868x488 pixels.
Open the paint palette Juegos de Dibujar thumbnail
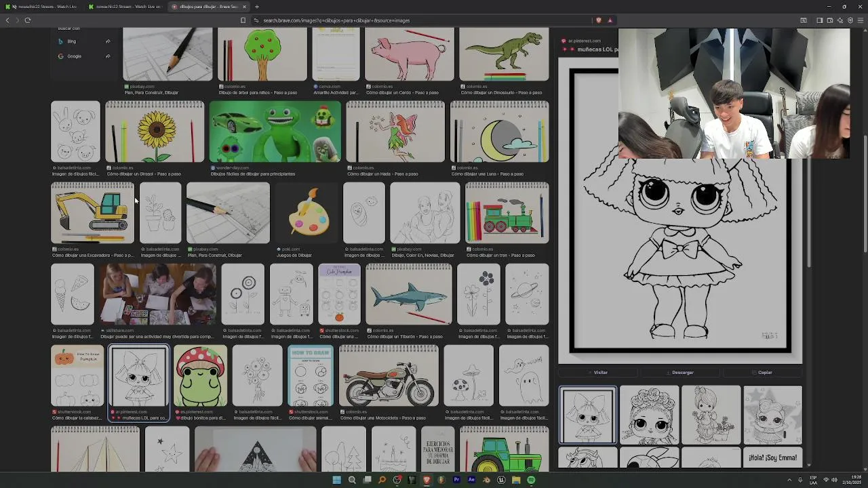(x=307, y=213)
